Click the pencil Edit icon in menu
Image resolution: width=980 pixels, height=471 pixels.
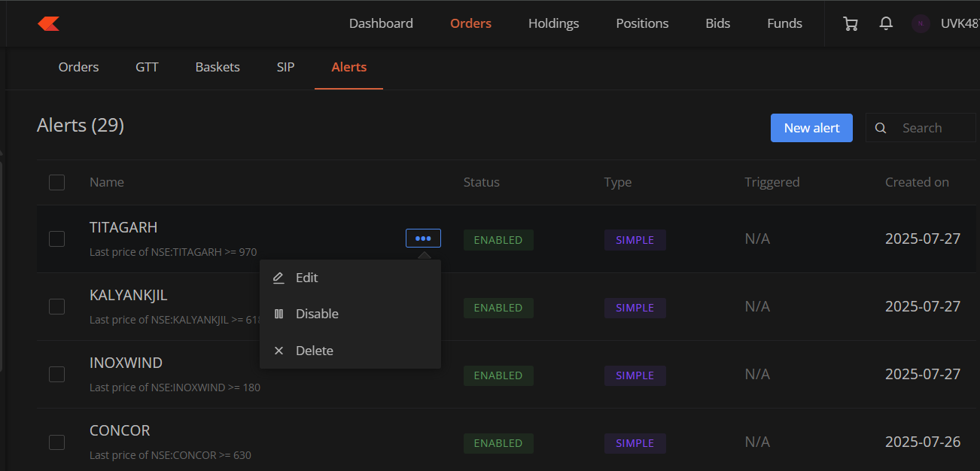point(278,278)
